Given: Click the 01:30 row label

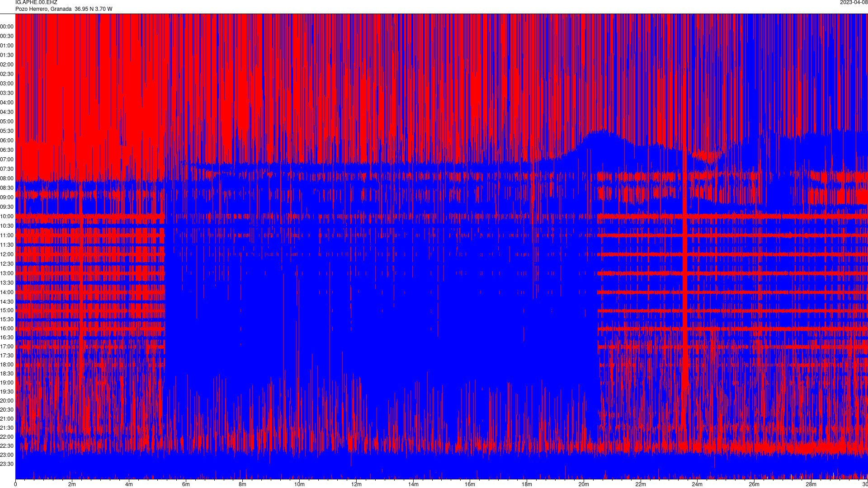Looking at the screenshot, I should tap(7, 55).
